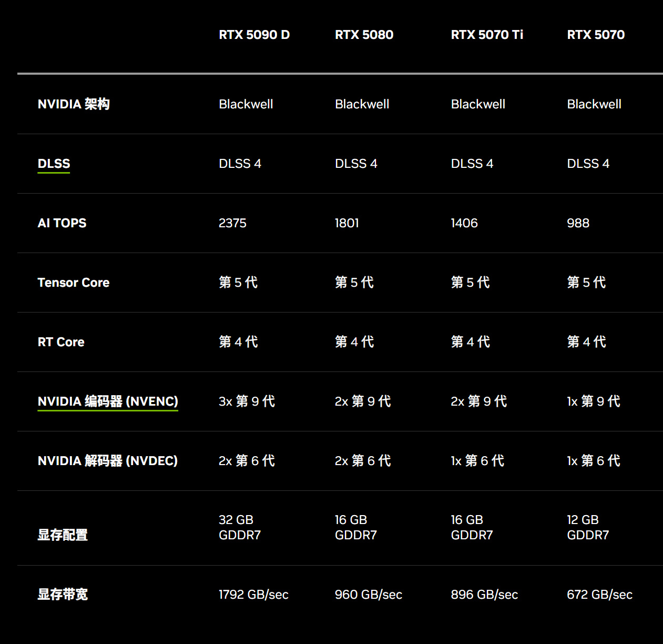The height and width of the screenshot is (644, 663).
Task: Click the RTX 5080 16 GB GDDR7 cell
Action: click(x=356, y=528)
